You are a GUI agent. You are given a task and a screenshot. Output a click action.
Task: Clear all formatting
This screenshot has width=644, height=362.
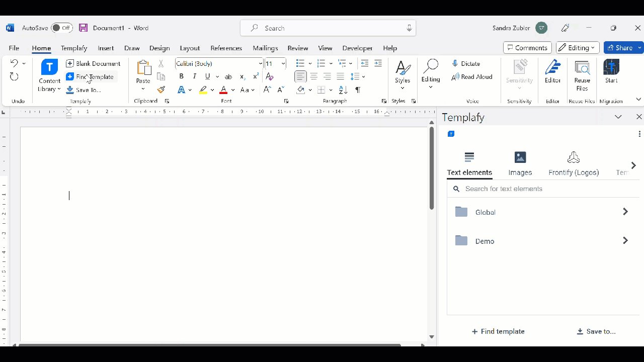pyautogui.click(x=270, y=77)
